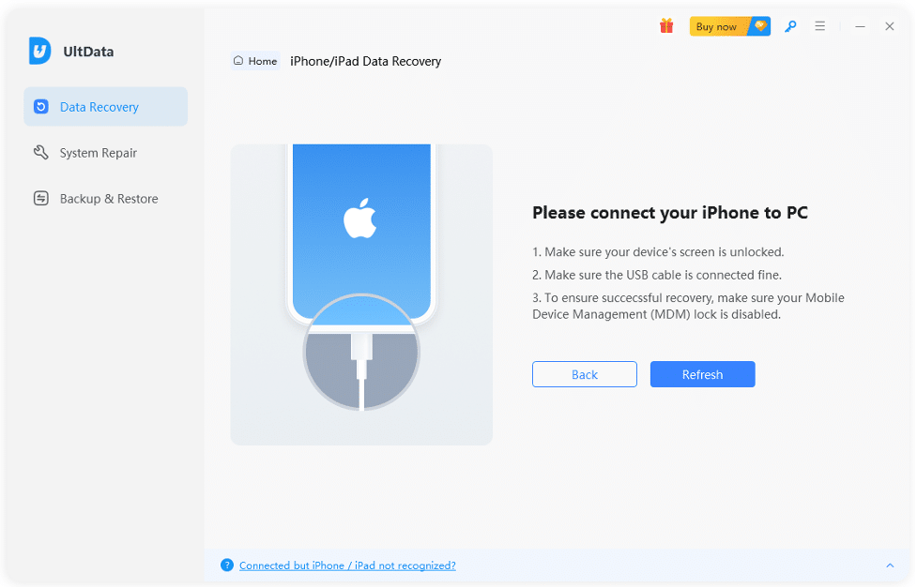Image resolution: width=917 pixels, height=588 pixels.
Task: Click the house icon in the Home breadcrumb
Action: [239, 60]
